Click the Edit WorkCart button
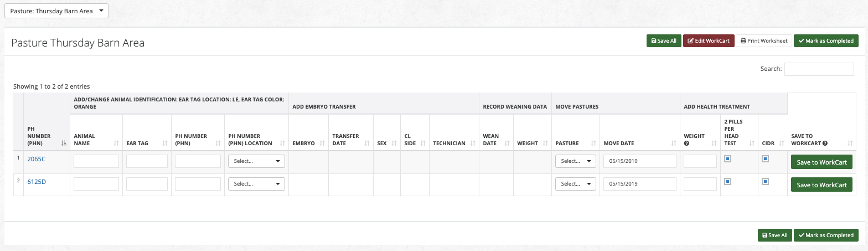Image resolution: width=868 pixels, height=251 pixels. (x=708, y=40)
